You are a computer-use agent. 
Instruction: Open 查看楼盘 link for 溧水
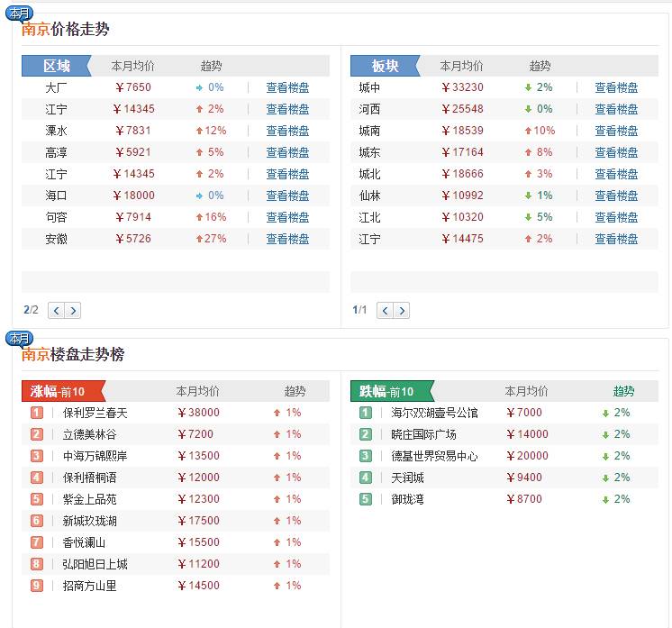pos(287,131)
